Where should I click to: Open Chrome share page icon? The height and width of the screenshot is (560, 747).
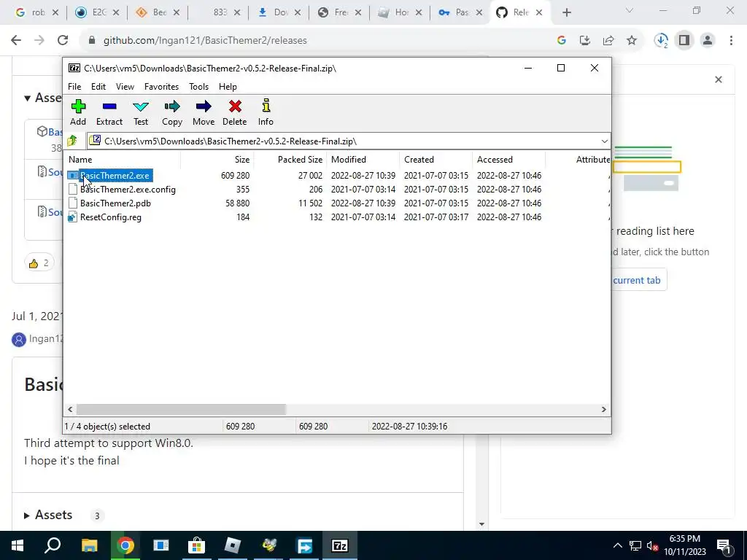(608, 41)
